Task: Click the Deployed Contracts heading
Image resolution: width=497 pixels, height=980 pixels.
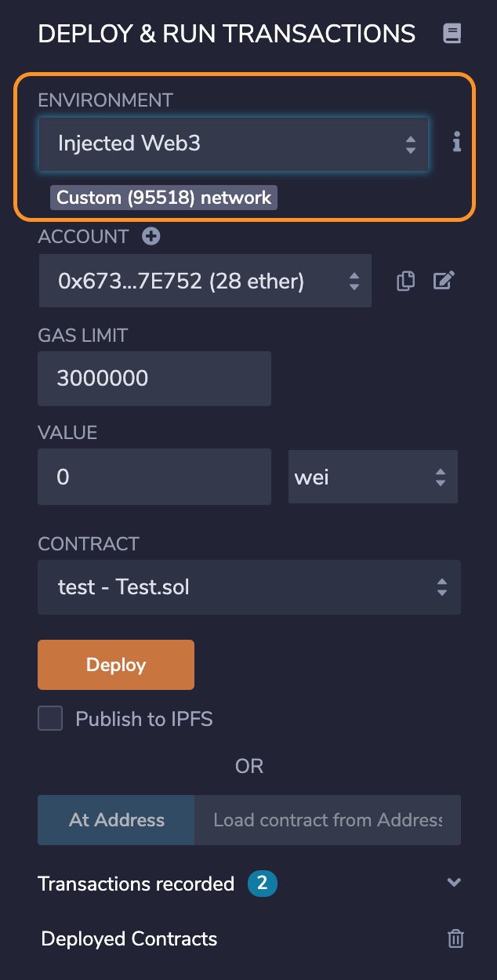Action: click(x=129, y=939)
